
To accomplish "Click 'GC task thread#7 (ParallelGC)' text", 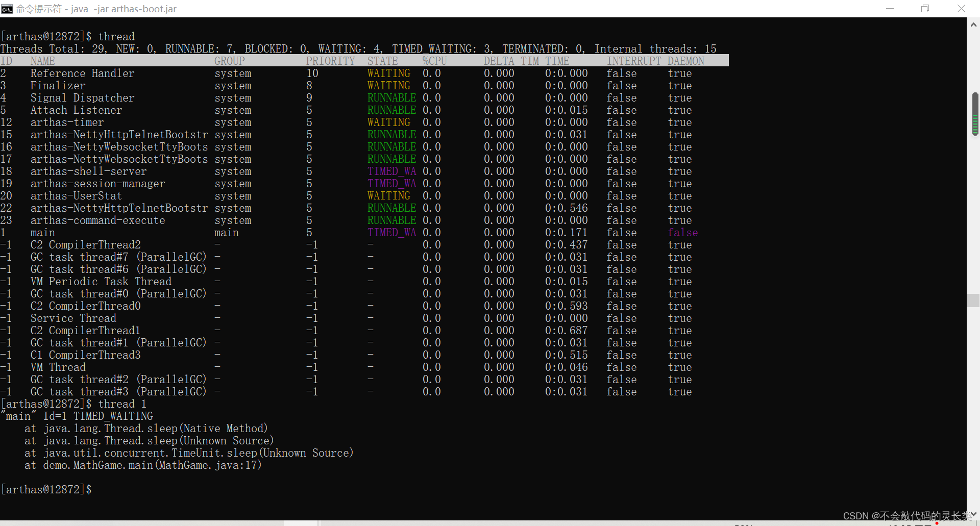I will coord(118,257).
